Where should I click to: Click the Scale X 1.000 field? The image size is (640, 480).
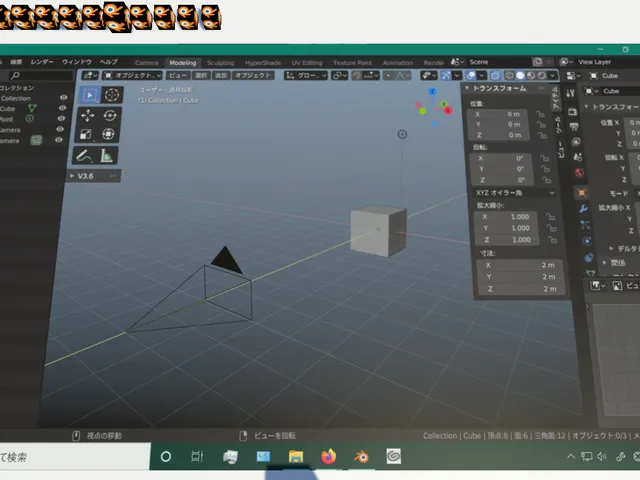coord(505,217)
